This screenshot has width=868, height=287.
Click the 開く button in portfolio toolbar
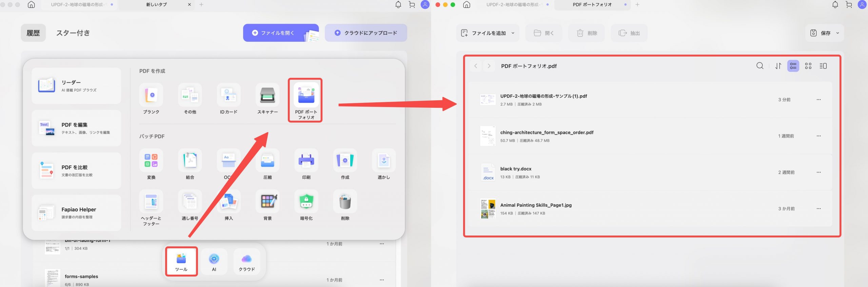[544, 33]
